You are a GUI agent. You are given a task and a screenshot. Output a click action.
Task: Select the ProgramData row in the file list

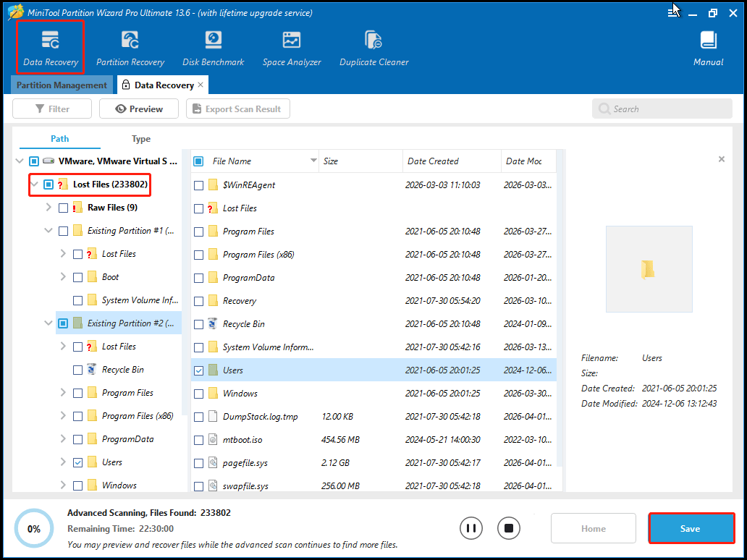click(x=373, y=278)
